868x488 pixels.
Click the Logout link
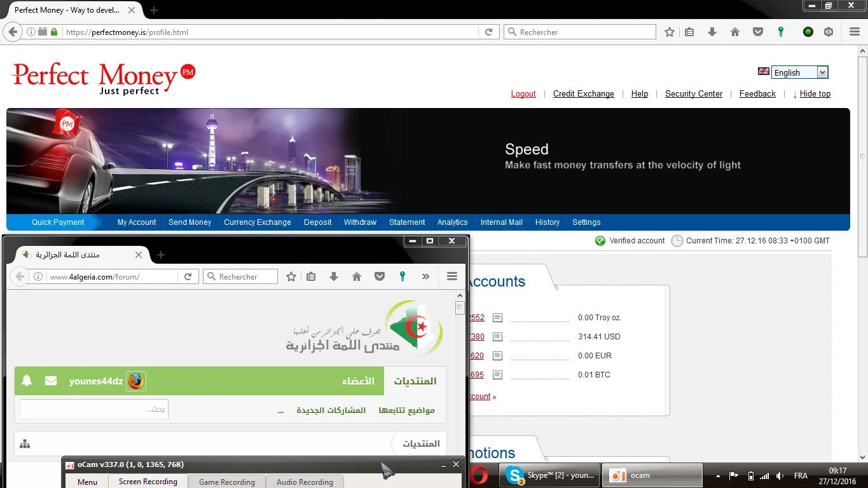pos(523,93)
